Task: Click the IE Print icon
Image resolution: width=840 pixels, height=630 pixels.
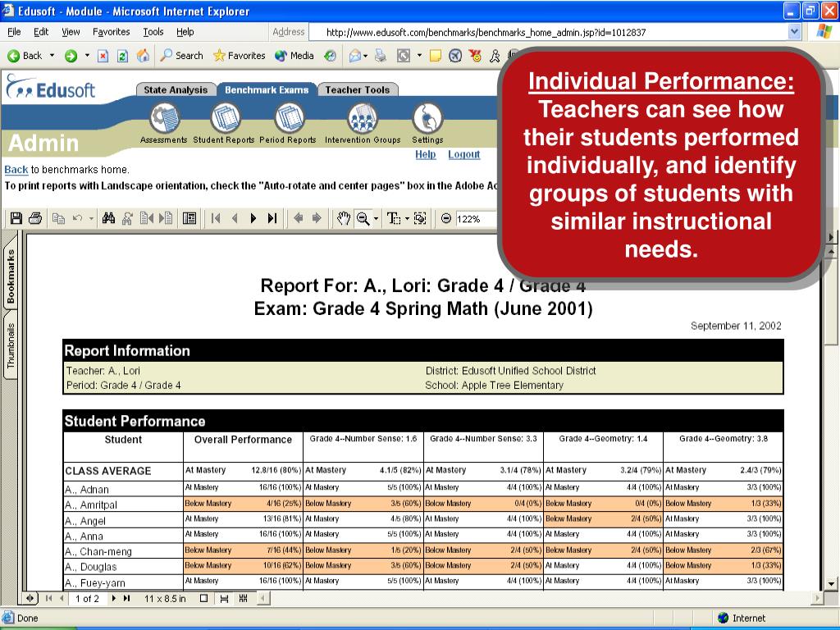Action: point(381,55)
